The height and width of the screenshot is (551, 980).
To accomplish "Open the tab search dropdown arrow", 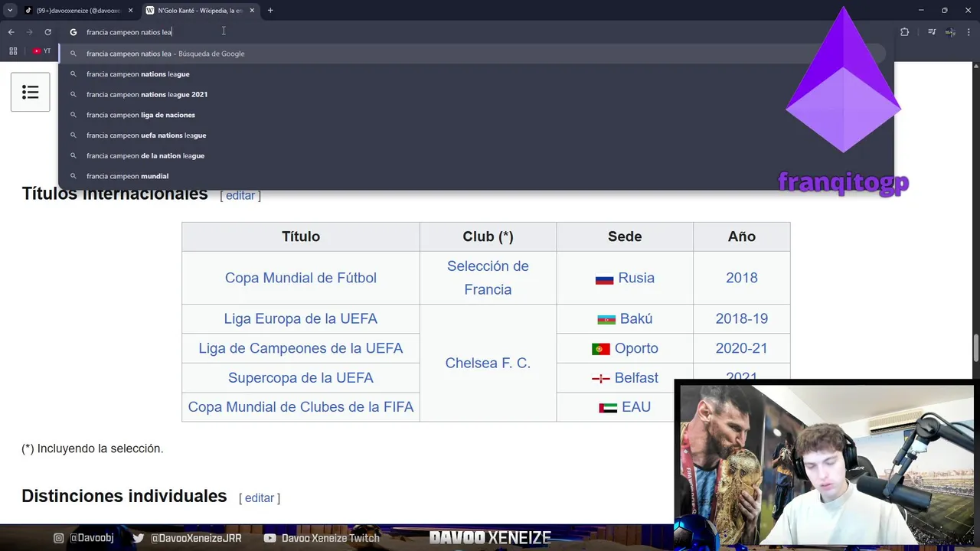I will [10, 11].
